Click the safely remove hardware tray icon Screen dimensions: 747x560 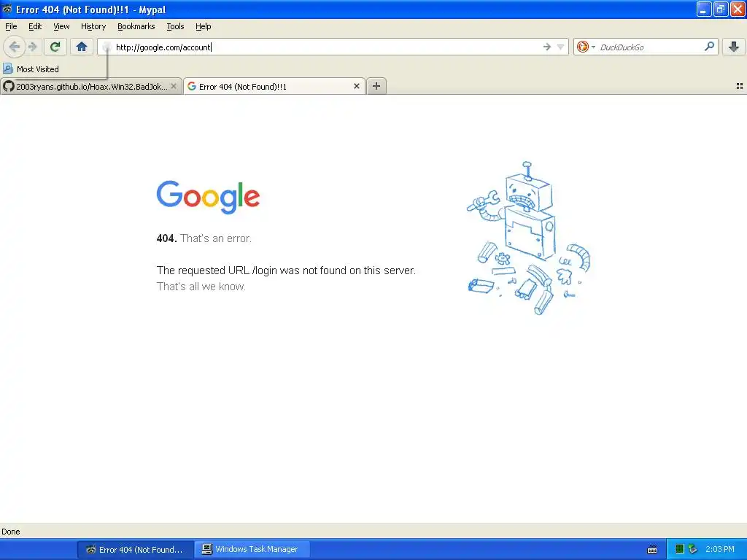[693, 550]
